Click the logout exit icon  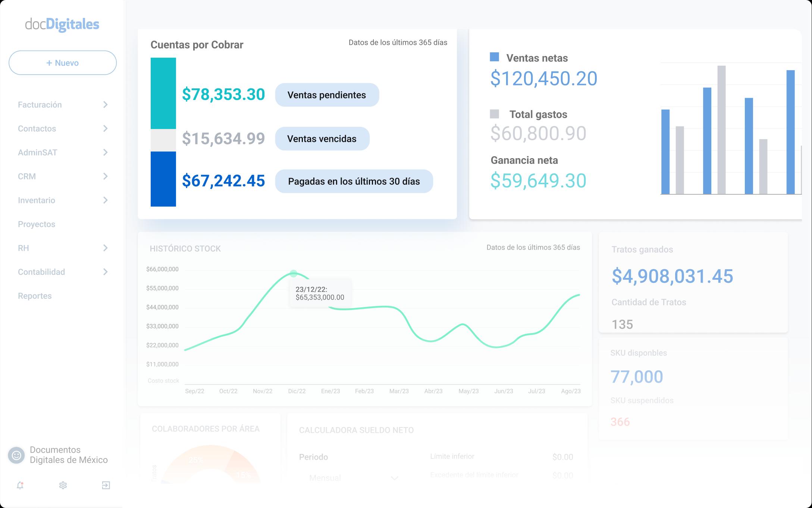click(106, 485)
